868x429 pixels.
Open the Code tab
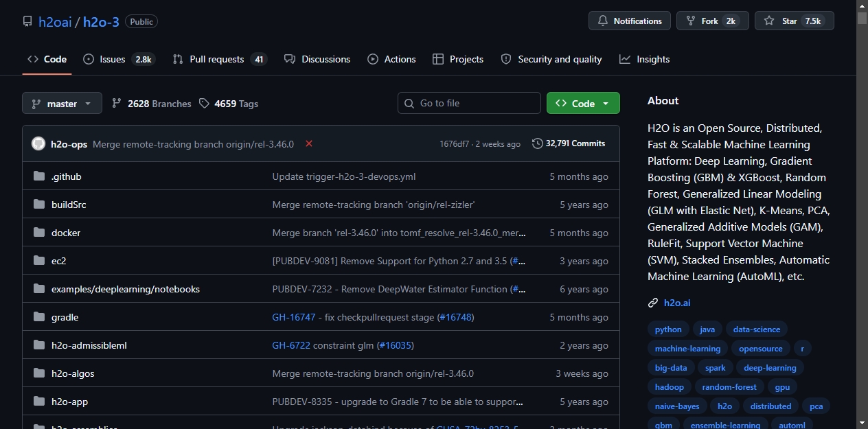pyautogui.click(x=47, y=59)
